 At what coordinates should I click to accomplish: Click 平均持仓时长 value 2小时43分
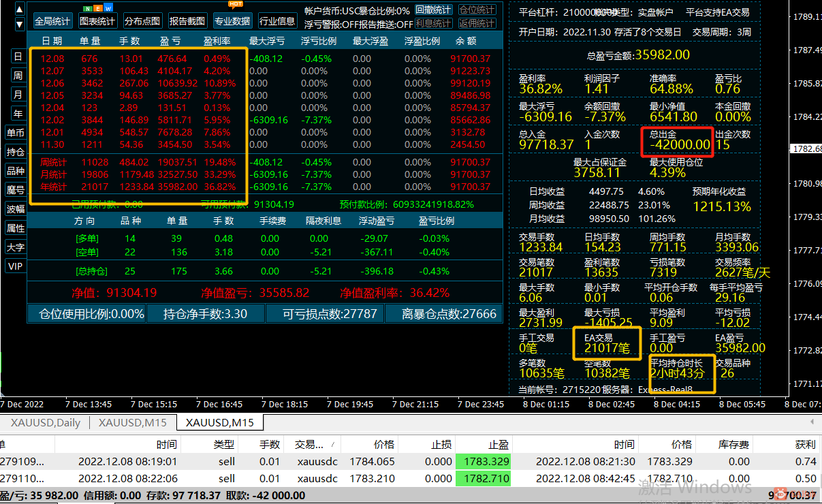(677, 373)
